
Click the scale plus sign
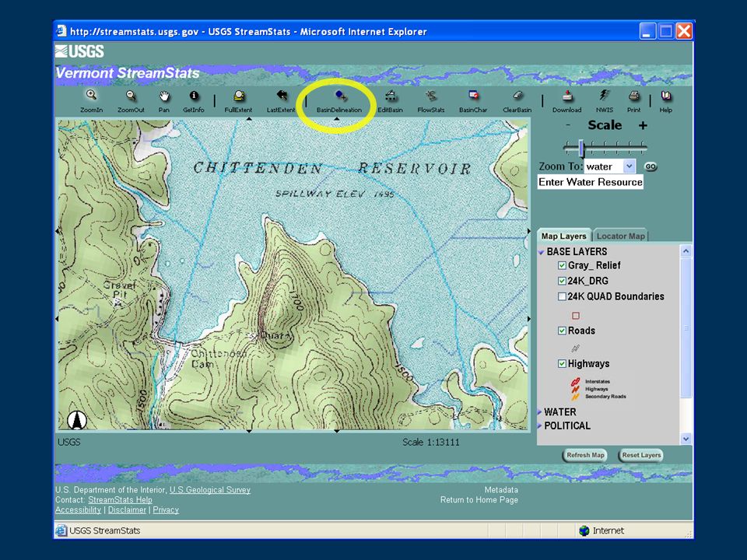643,125
